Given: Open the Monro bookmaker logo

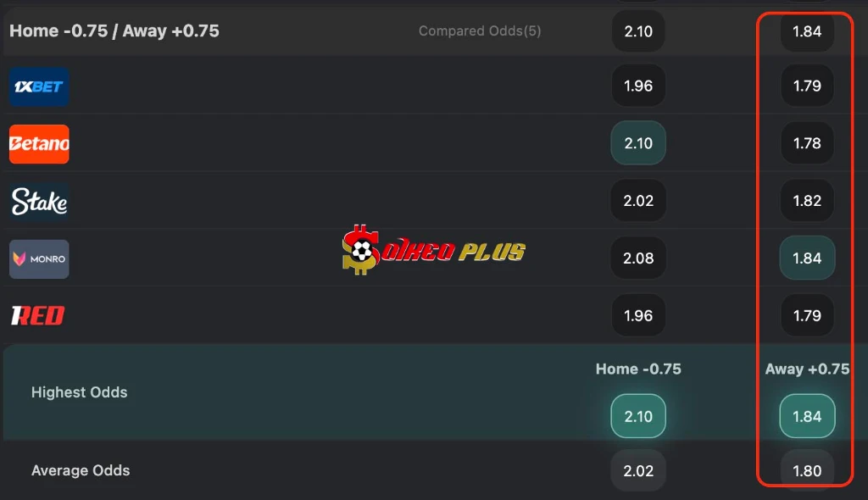Looking at the screenshot, I should (39, 258).
